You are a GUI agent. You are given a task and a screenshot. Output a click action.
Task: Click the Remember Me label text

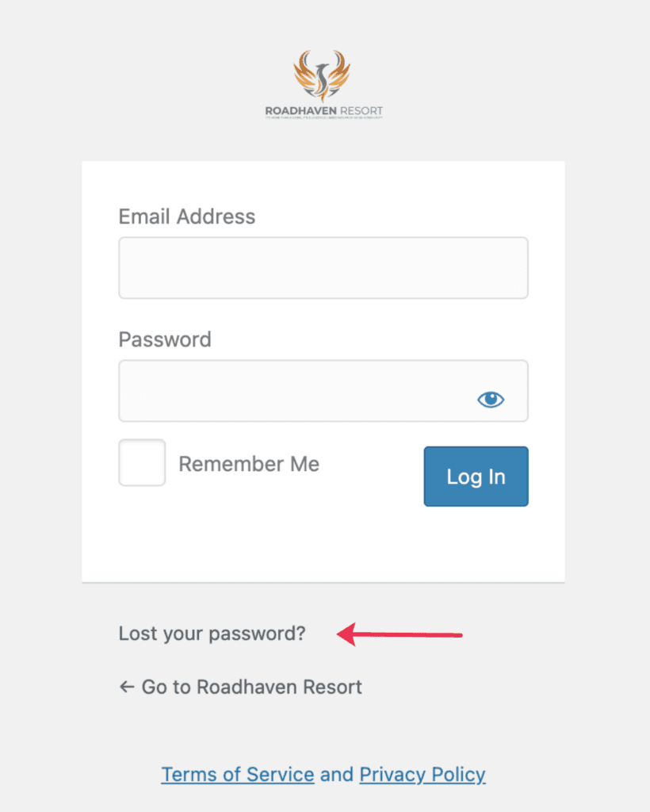pyautogui.click(x=249, y=464)
